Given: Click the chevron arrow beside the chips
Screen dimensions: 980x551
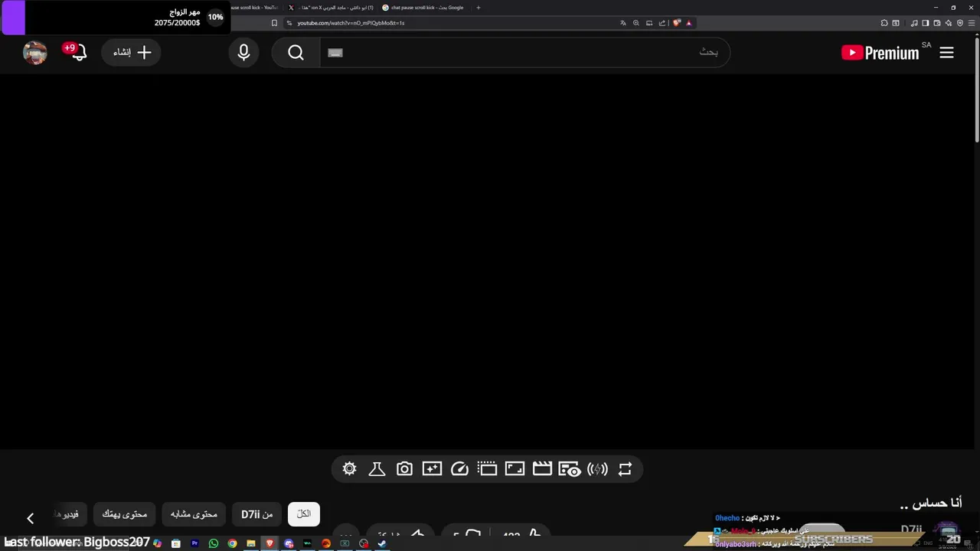Looking at the screenshot, I should [x=30, y=519].
